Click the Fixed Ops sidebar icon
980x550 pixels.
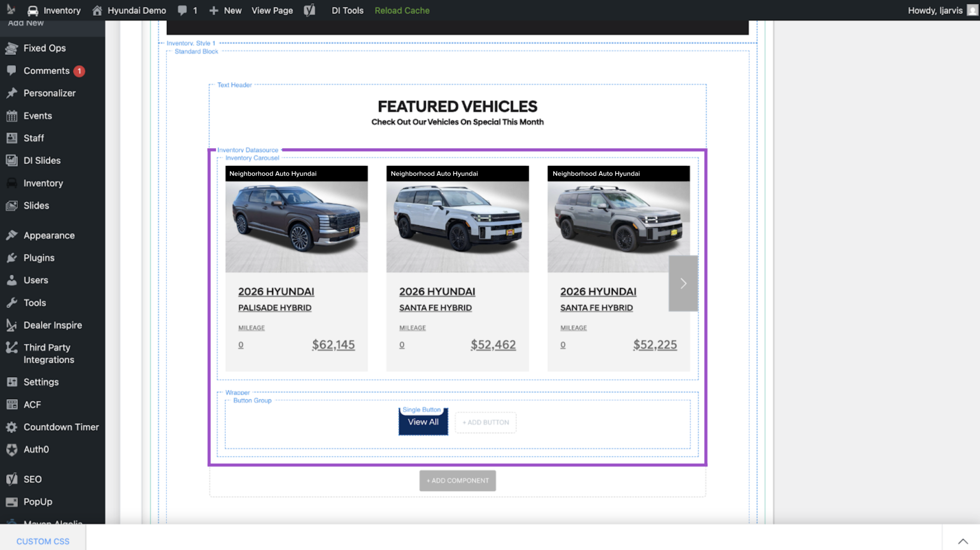tap(12, 48)
